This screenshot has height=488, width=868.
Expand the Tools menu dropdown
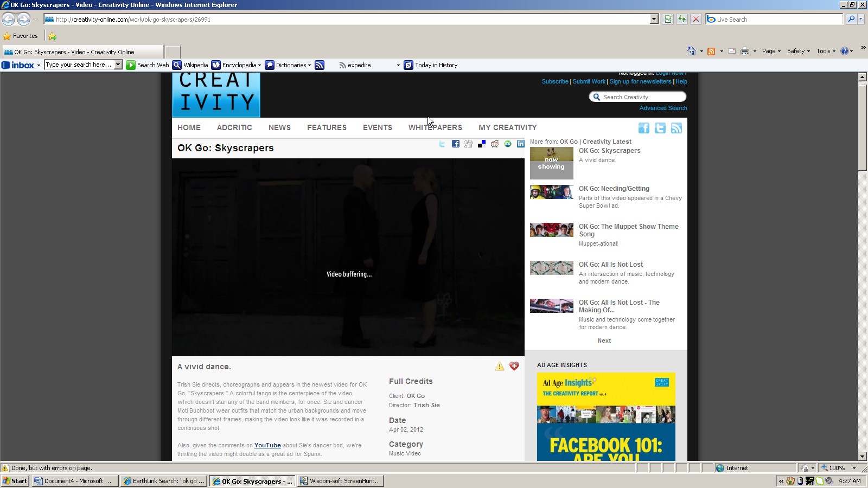click(826, 51)
